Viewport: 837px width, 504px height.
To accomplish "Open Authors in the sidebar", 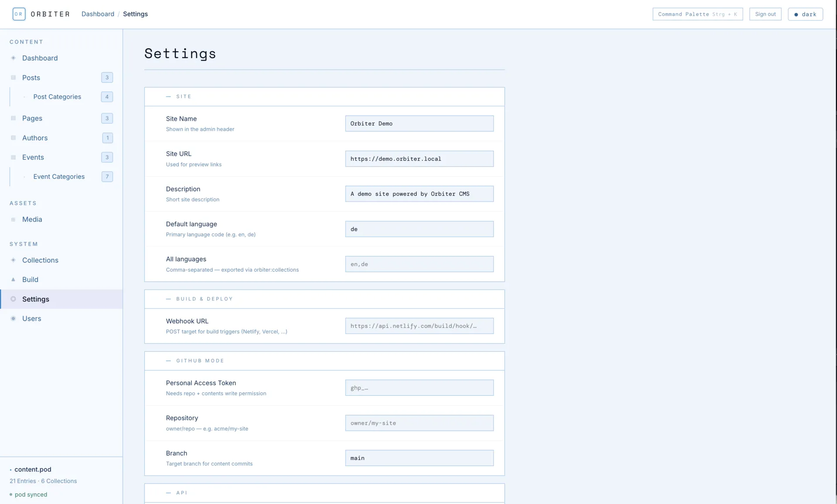I will [35, 138].
